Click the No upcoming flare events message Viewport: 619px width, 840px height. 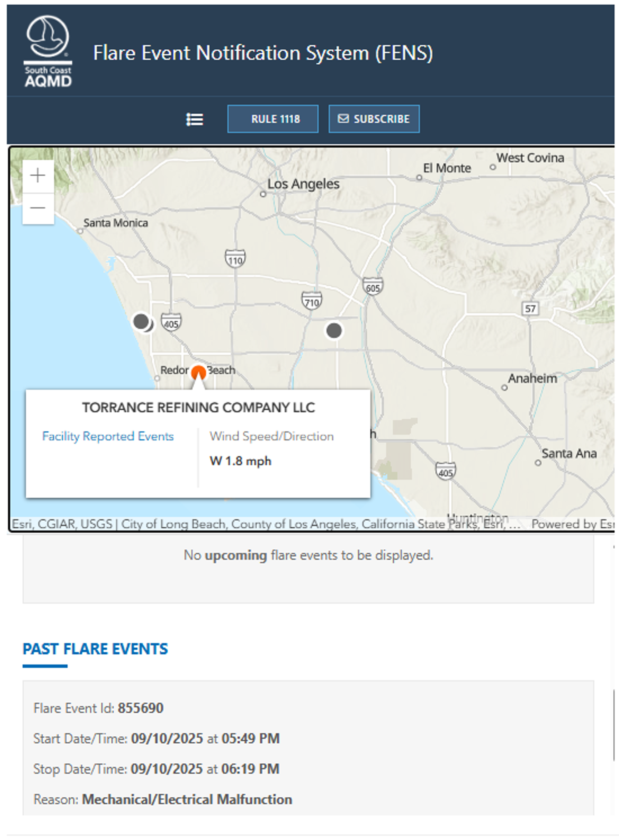click(x=308, y=555)
